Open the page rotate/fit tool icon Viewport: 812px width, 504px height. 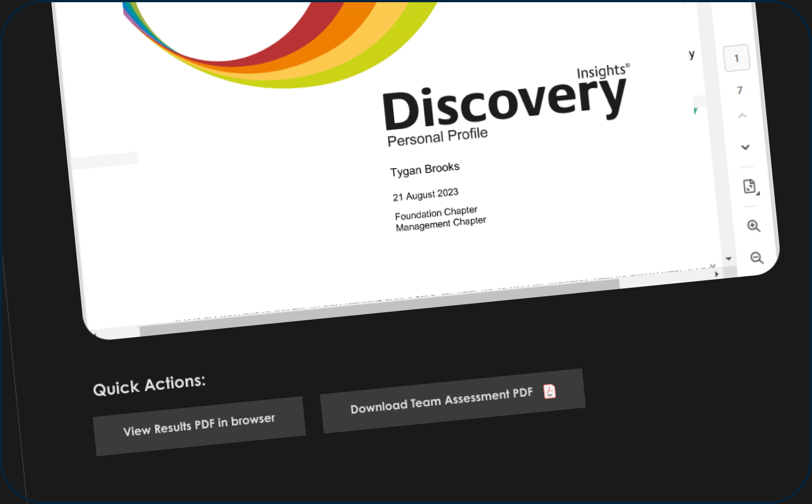[750, 187]
